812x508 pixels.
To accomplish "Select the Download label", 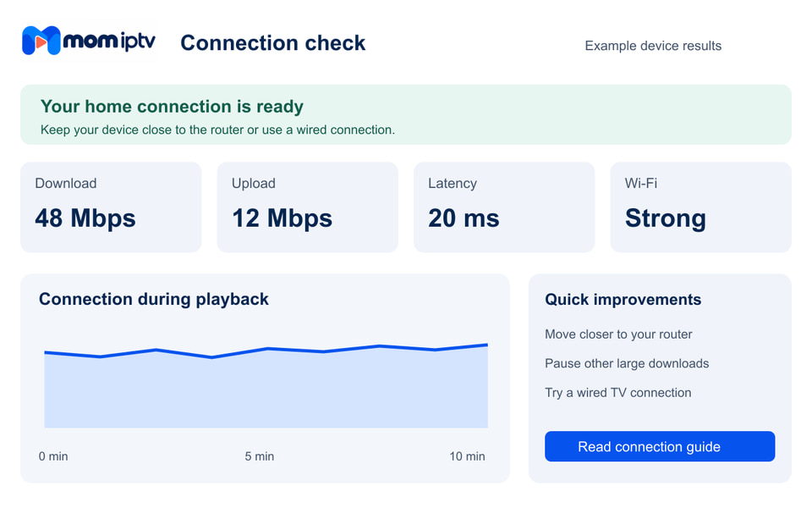I will coord(66,183).
